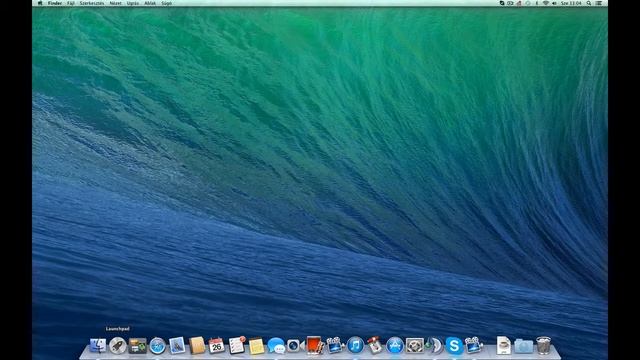Open the App Store icon
The image size is (640, 360).
[395, 346]
